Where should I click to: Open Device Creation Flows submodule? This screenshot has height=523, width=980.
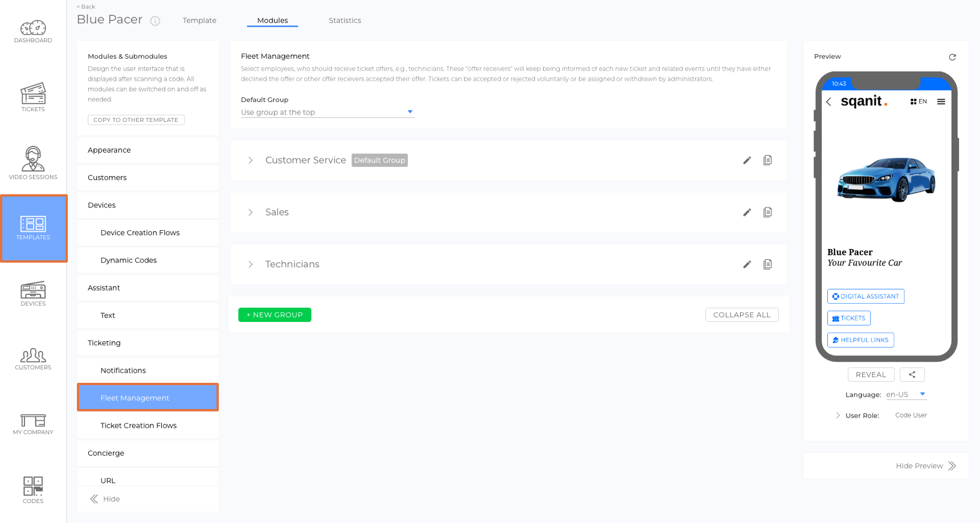click(x=148, y=232)
